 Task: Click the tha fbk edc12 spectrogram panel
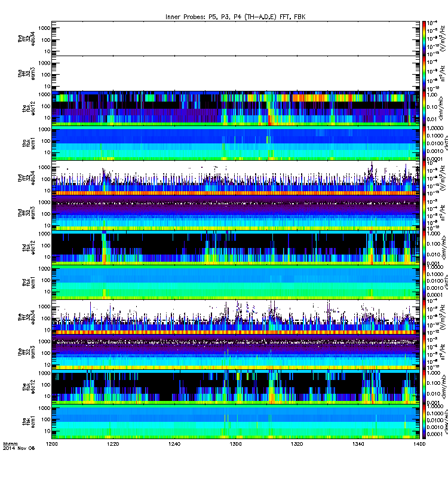coord(235,108)
